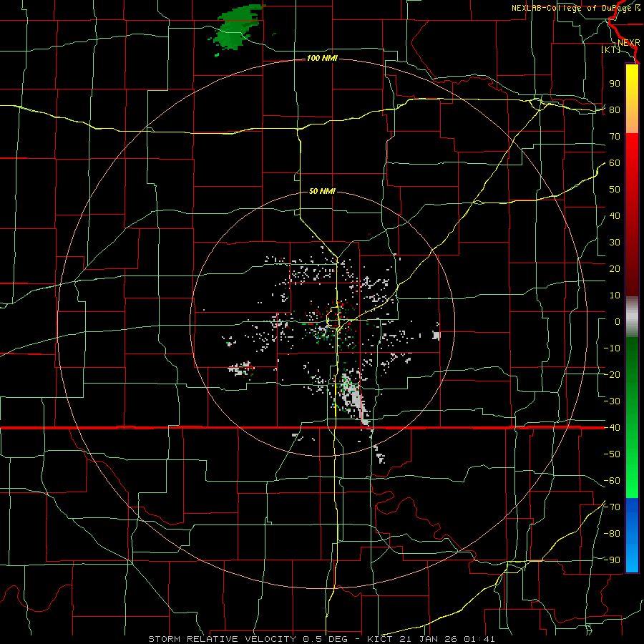Screen dimensions: 644x644
Task: Click the -50 value on the velocity scale
Action: pos(612,454)
